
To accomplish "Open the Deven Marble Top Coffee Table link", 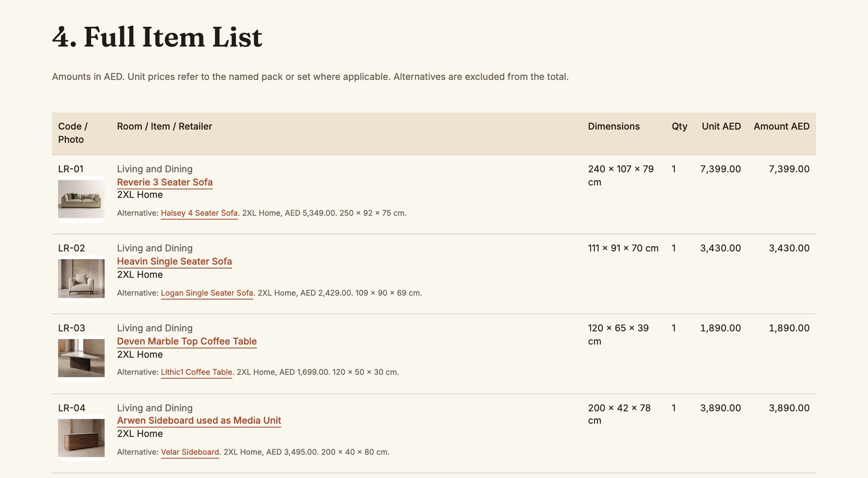I will (187, 341).
